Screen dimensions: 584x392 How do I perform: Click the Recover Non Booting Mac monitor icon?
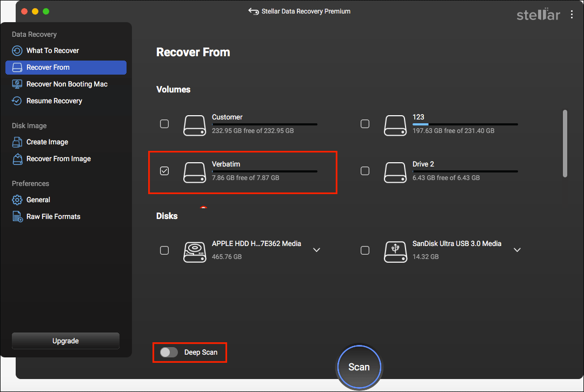coord(17,84)
